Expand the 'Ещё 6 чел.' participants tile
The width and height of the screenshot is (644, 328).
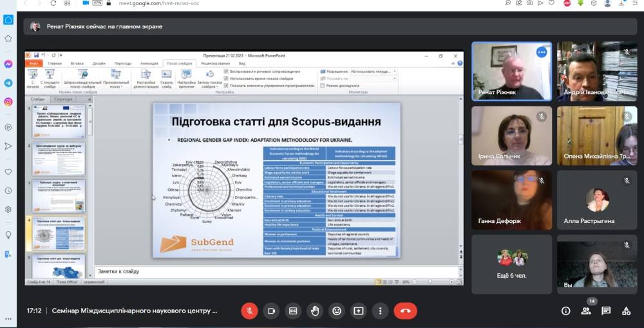coord(511,264)
